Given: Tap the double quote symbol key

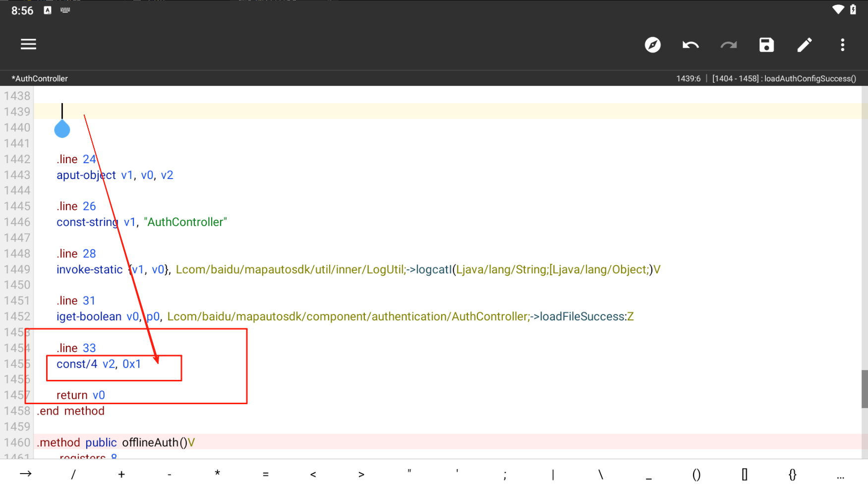Looking at the screenshot, I should (409, 472).
